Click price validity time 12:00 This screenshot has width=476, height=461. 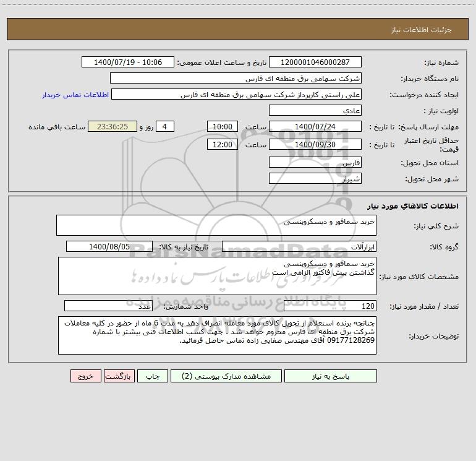click(x=222, y=144)
